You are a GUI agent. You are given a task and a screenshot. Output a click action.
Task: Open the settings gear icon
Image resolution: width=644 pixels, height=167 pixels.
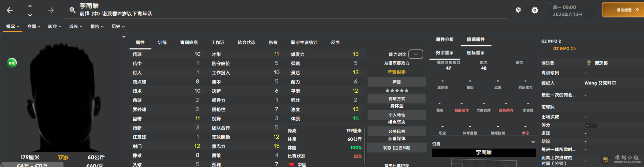coord(535,10)
